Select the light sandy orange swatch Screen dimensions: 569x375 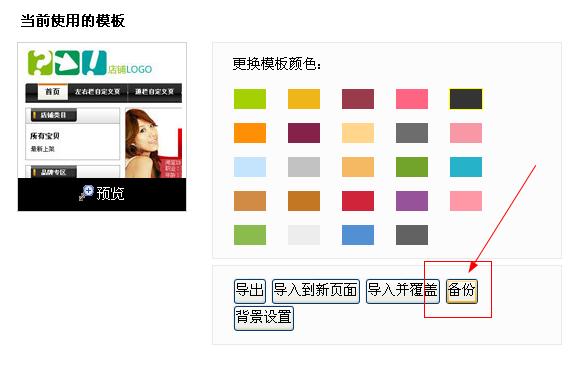click(x=358, y=167)
